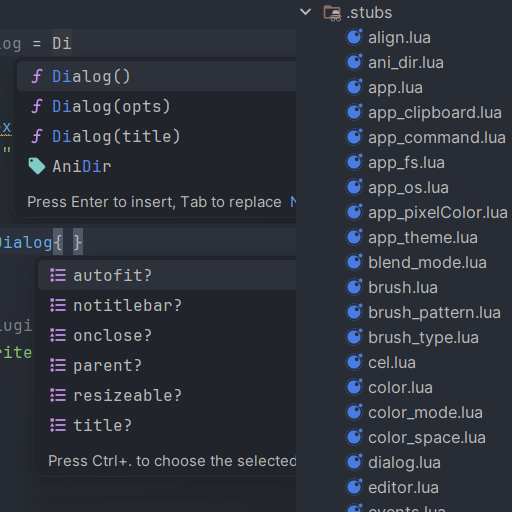The image size is (512, 512).
Task: Open brush.lua file
Action: (403, 287)
